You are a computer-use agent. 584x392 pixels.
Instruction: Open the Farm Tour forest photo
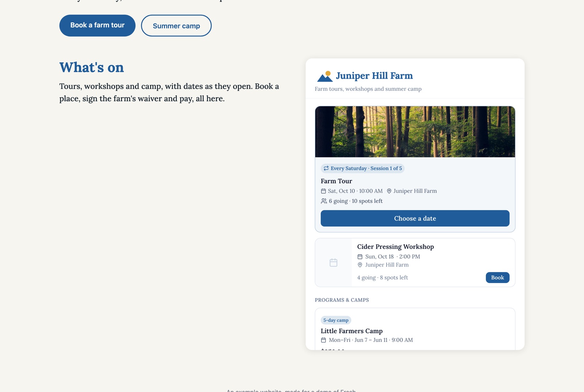coord(415,132)
